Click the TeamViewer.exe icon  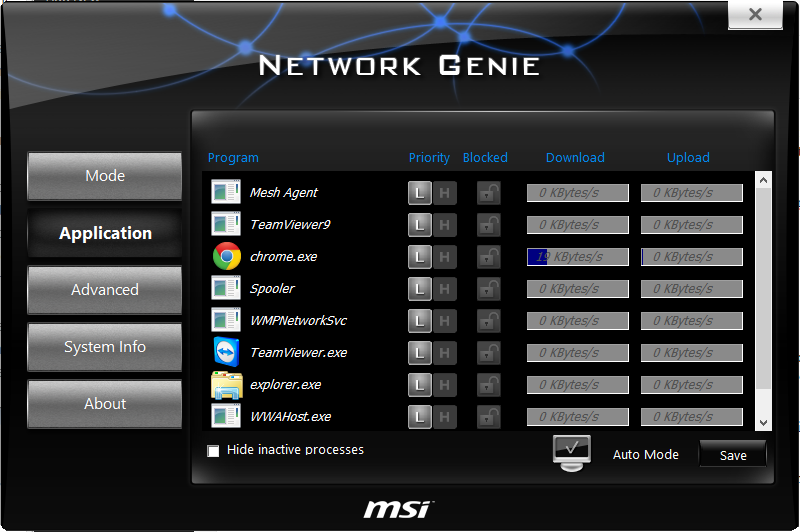tap(227, 352)
